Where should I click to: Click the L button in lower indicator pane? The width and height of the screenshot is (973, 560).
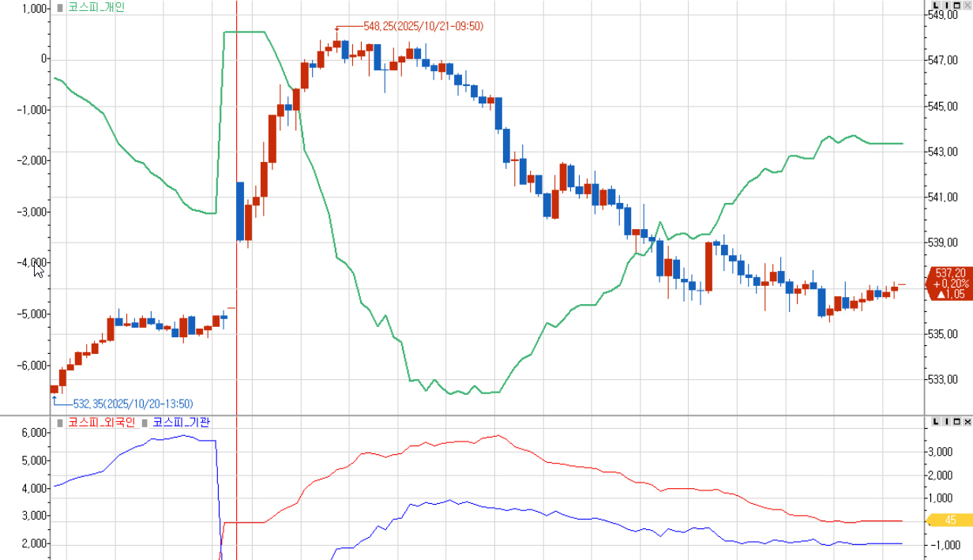pos(935,423)
